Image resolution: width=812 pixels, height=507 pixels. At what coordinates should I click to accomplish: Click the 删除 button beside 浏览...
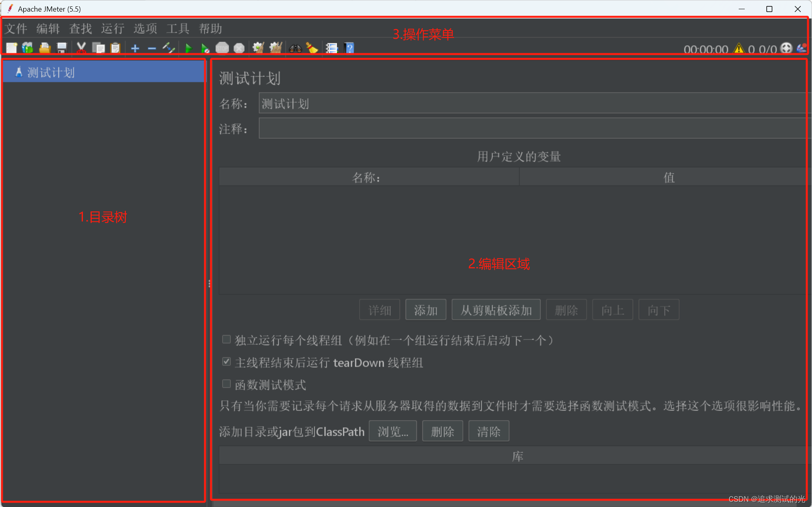click(x=443, y=431)
